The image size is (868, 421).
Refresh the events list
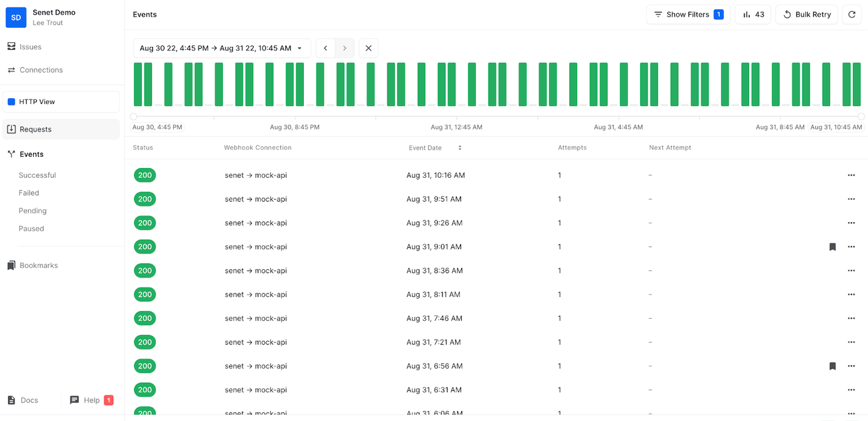pyautogui.click(x=852, y=14)
